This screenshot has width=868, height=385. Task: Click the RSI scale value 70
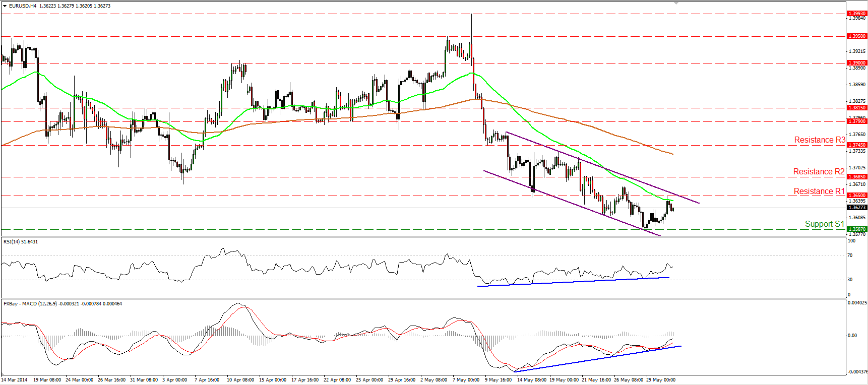850,256
